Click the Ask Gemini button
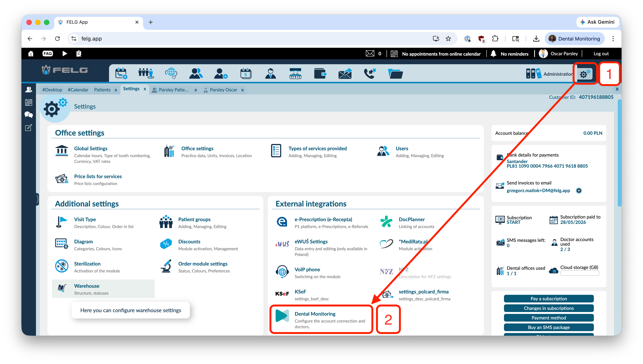 point(597,22)
